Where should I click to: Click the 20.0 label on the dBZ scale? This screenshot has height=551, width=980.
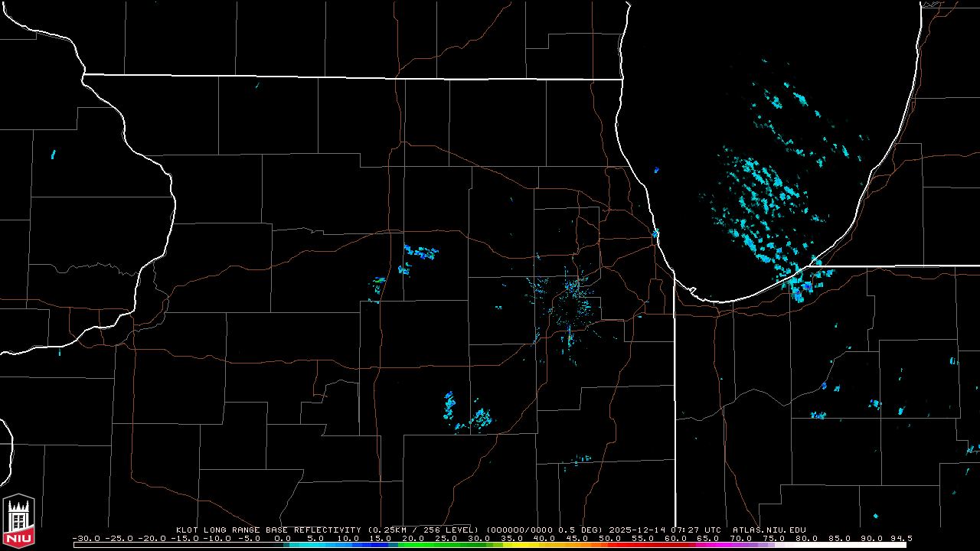pos(413,539)
